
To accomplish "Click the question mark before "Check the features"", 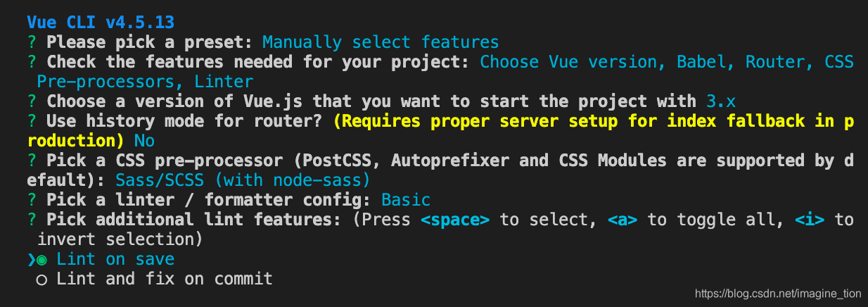I will point(32,62).
